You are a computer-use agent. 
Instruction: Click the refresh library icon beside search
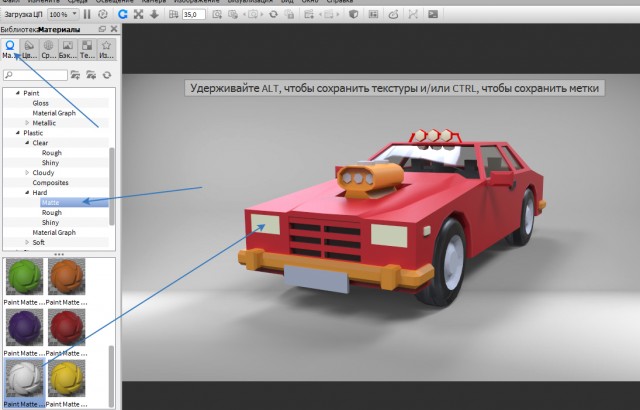[106, 75]
